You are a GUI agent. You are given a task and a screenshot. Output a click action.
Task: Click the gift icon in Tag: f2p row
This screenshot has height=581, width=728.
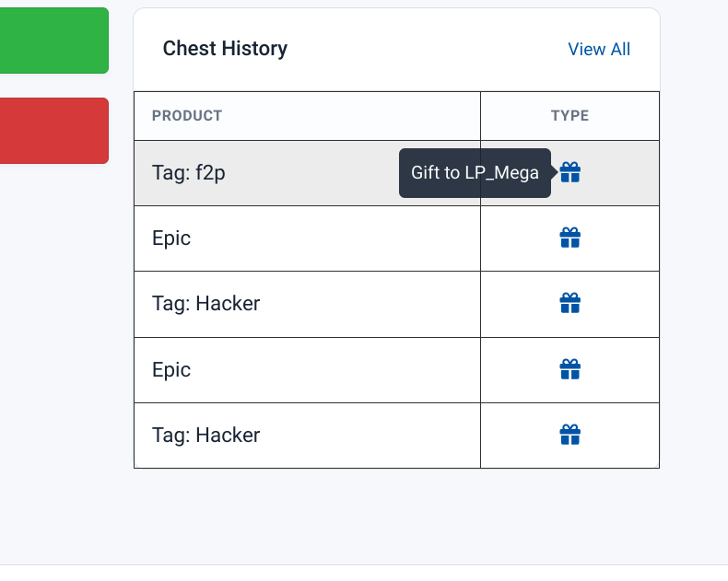click(x=569, y=172)
